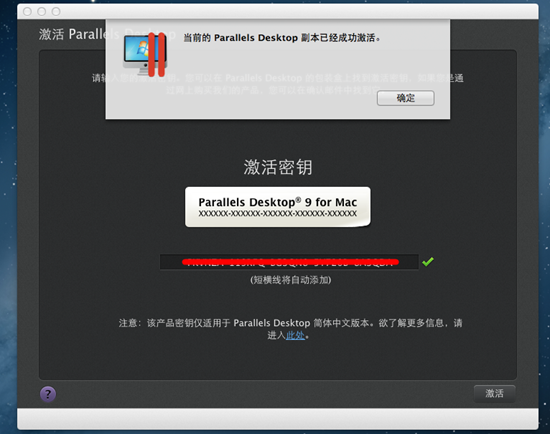Click the Parallels Desktop icon in the dialog

(145, 54)
